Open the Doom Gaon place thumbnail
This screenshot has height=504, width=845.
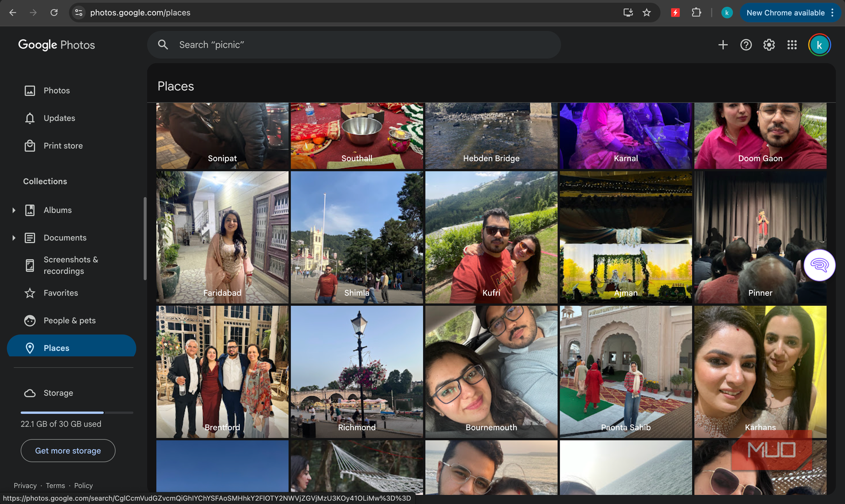coord(760,136)
